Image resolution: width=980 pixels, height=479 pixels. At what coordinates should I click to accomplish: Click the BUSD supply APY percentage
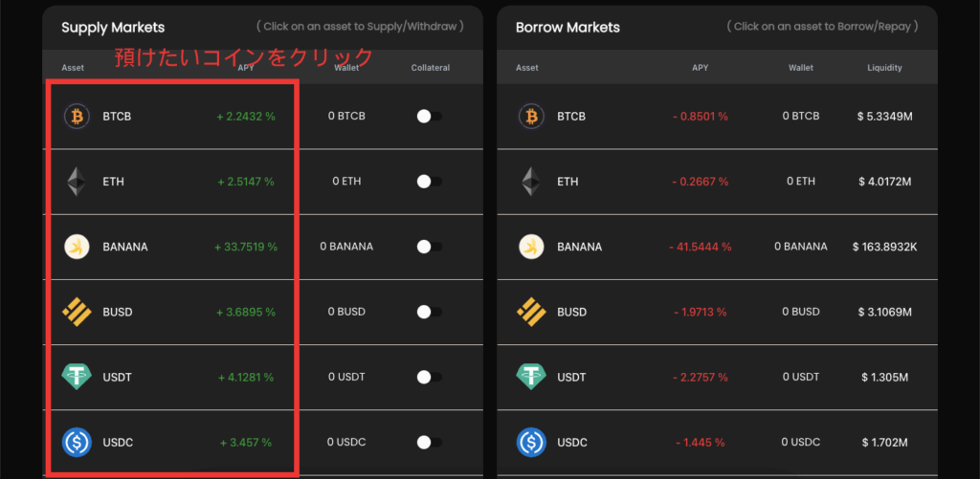click(x=246, y=312)
